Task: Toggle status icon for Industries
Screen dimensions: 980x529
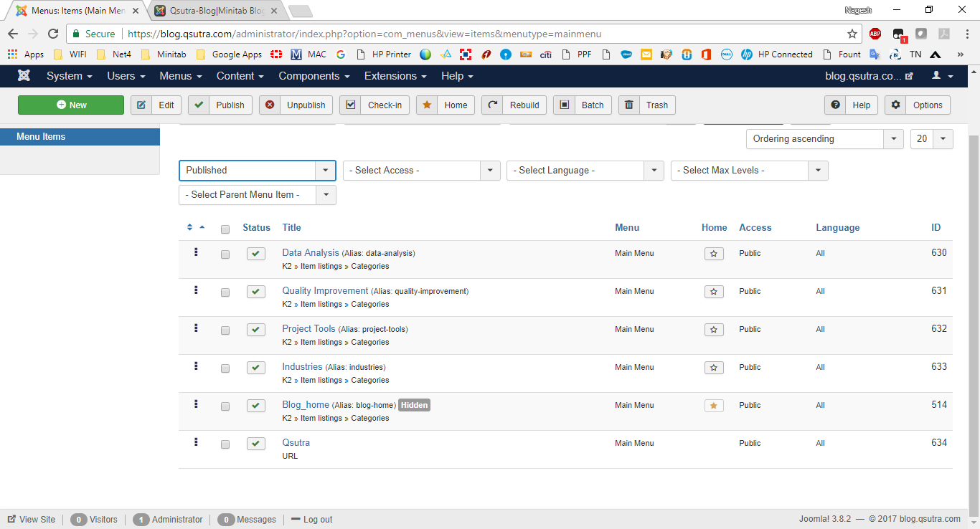Action: pyautogui.click(x=256, y=368)
